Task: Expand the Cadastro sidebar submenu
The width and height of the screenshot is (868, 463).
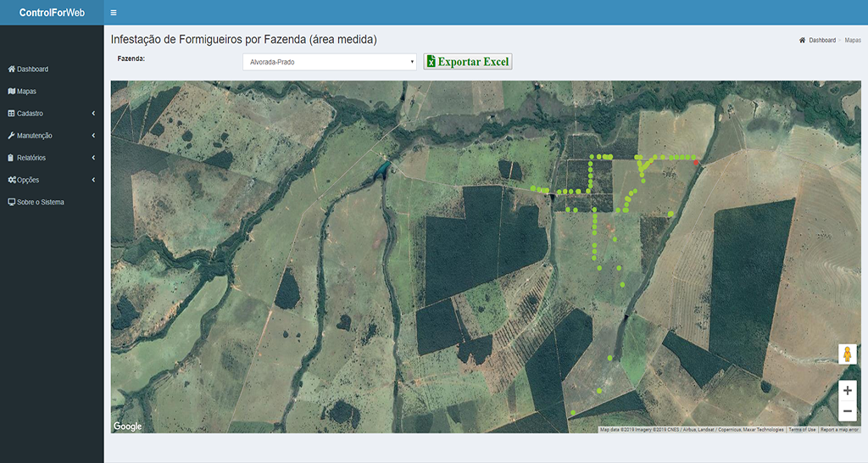Action: point(52,114)
